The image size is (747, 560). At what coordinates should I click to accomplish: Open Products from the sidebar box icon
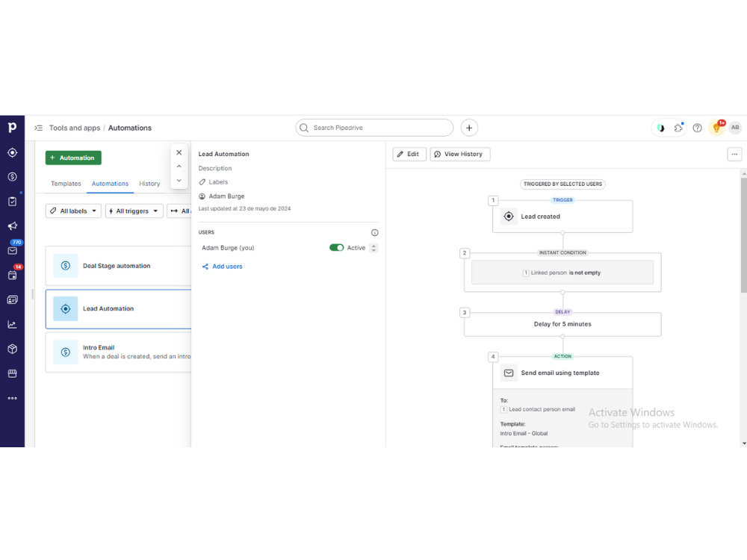click(x=13, y=349)
